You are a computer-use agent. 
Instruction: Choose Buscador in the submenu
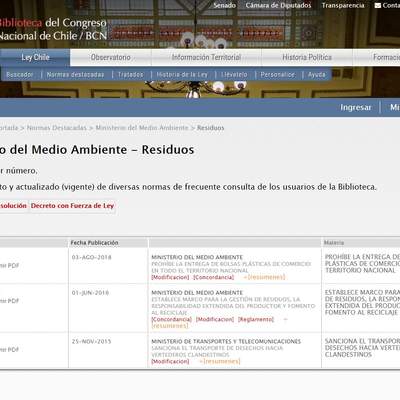tap(20, 75)
